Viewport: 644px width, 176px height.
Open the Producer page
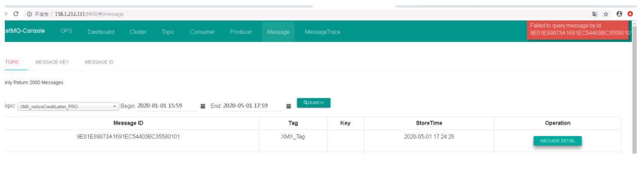click(241, 32)
